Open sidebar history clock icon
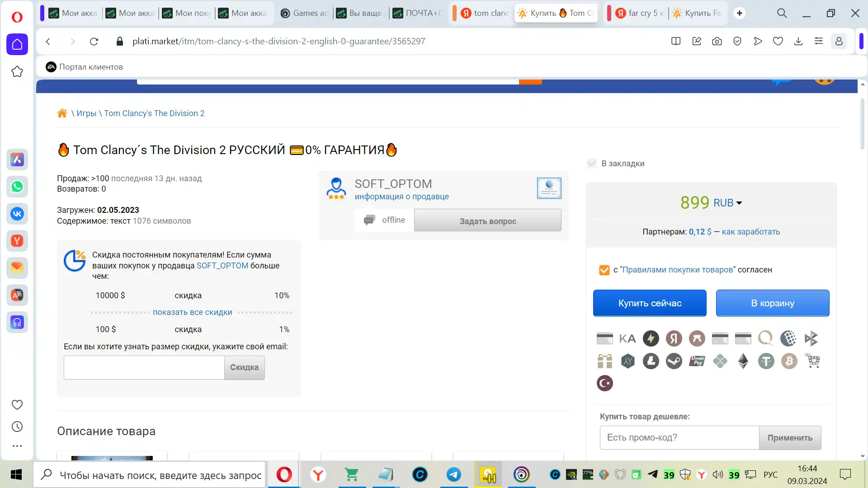Screen dimensions: 868x488 click(17, 427)
